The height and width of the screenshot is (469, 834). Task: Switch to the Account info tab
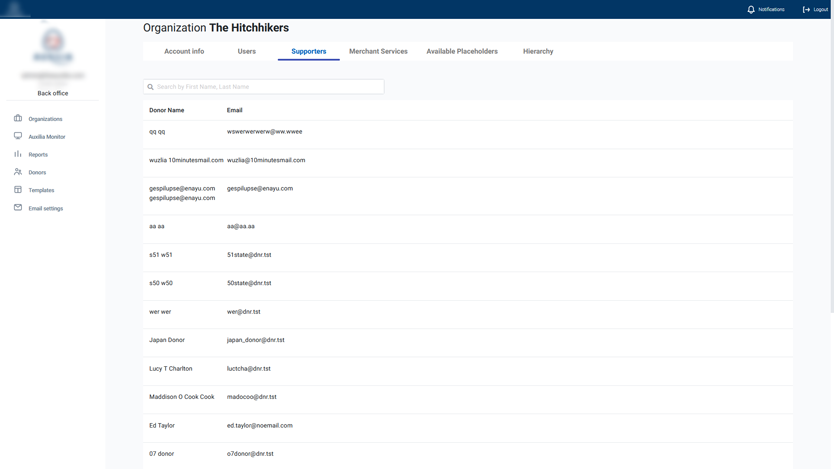(184, 51)
